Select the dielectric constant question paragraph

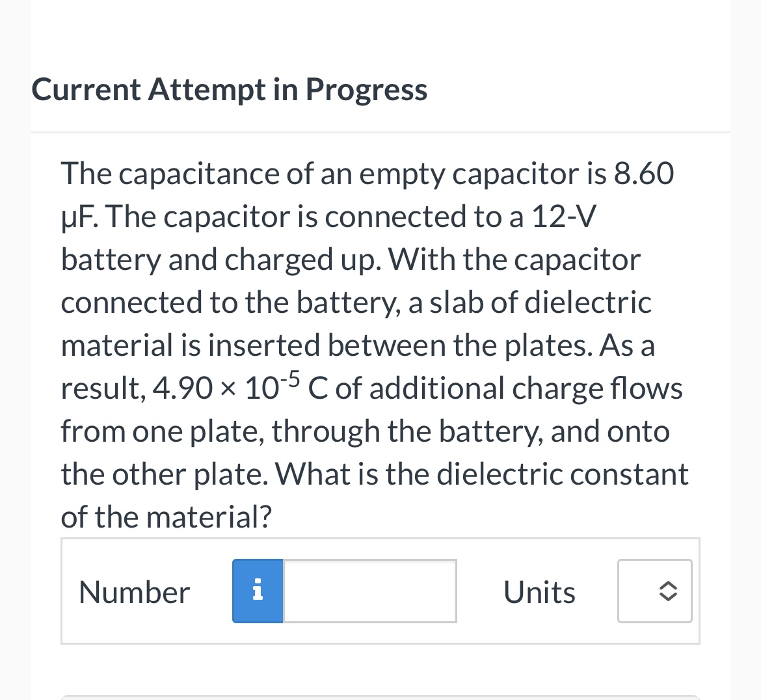[x=374, y=345]
